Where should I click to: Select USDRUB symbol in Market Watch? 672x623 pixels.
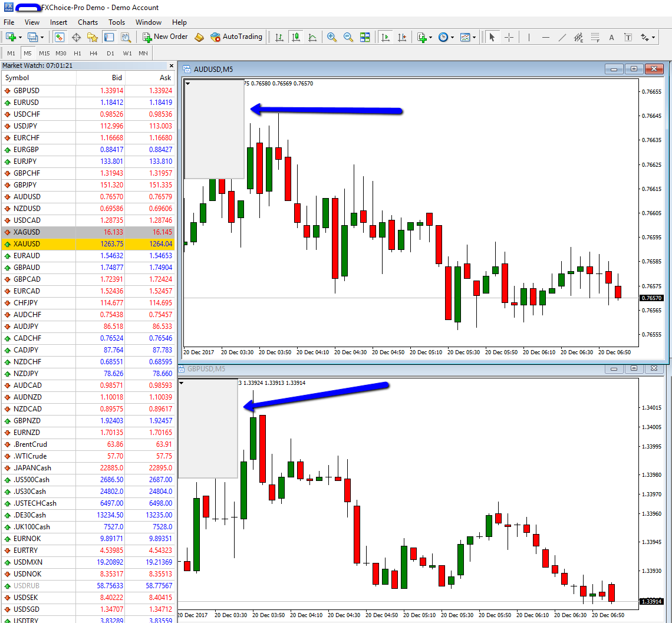tap(26, 586)
